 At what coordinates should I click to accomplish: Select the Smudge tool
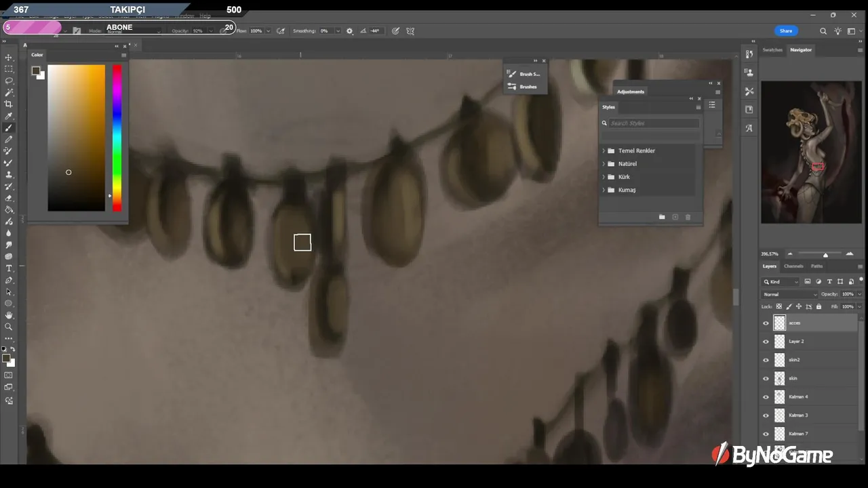pos(9,245)
